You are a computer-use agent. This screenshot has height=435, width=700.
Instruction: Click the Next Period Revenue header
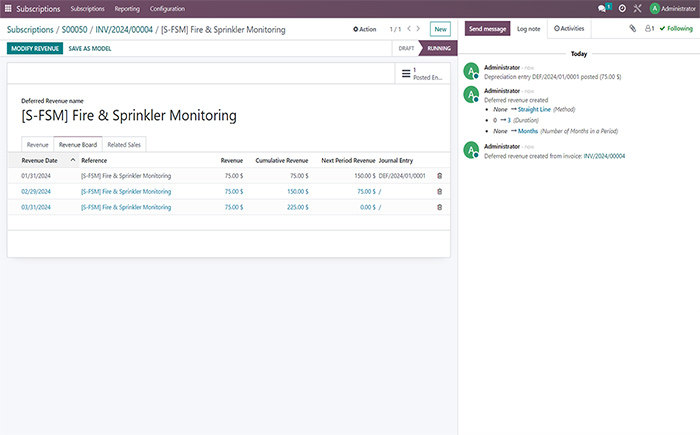click(348, 160)
